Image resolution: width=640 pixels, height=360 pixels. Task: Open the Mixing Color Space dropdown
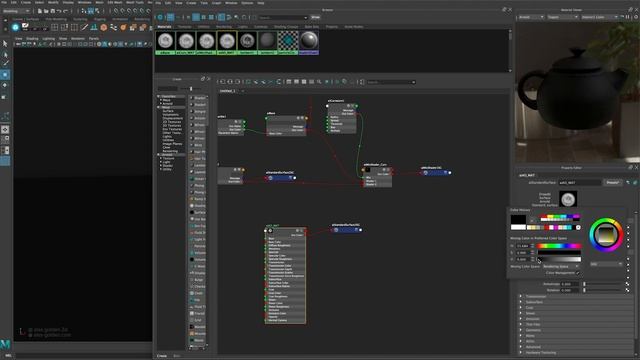click(560, 266)
